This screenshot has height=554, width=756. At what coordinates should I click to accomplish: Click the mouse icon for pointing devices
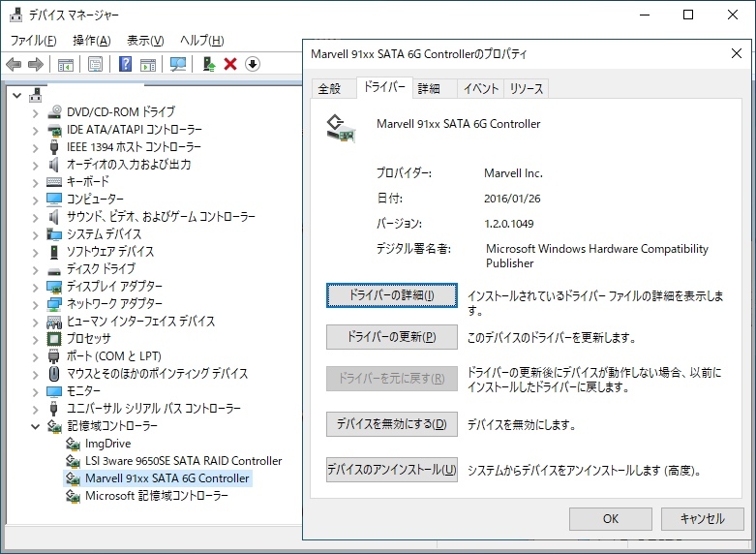tap(54, 374)
